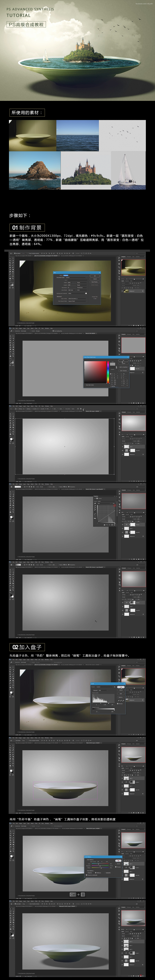Viewport: 155px width, 980px height.
Task: Click Cyan-Red slider in Color Balance dialog
Action: tap(100, 864)
